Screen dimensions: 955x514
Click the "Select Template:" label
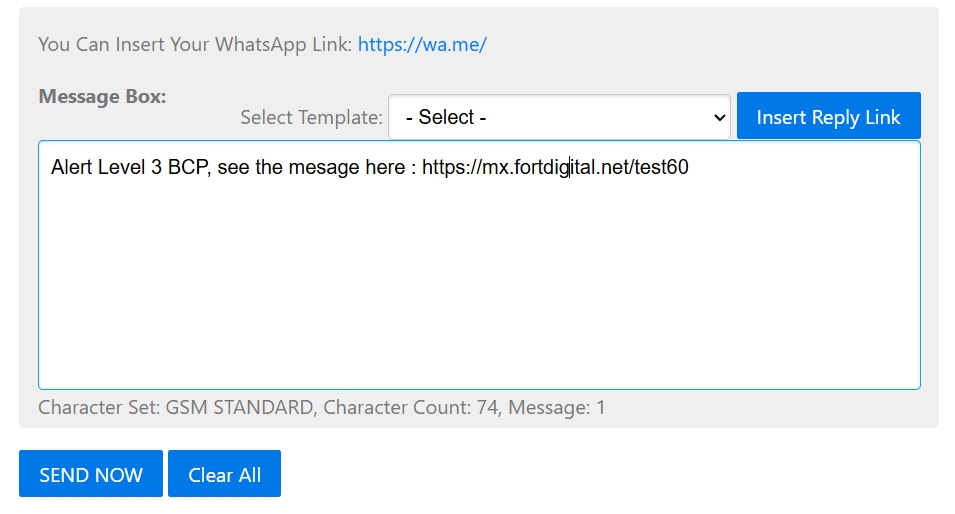[x=311, y=118]
